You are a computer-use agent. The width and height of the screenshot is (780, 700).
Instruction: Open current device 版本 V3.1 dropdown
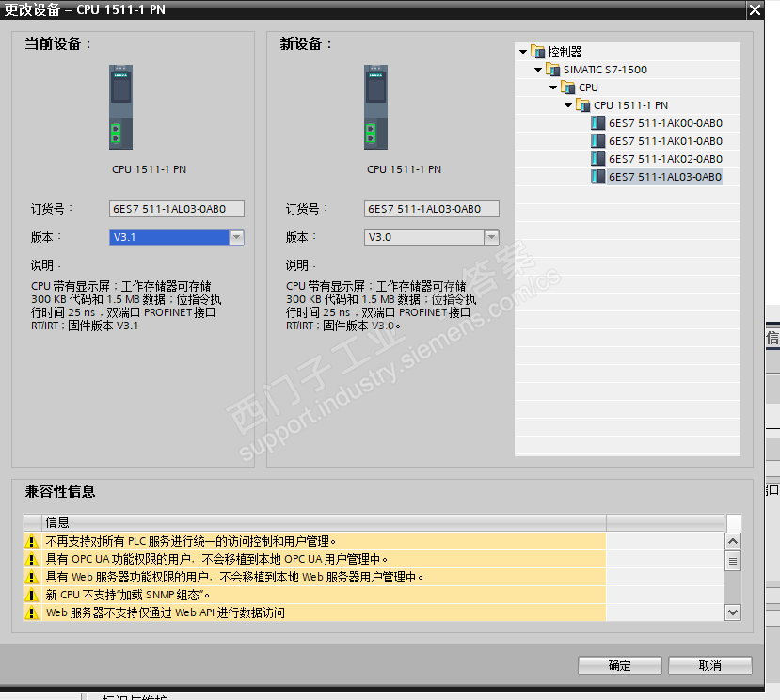click(x=237, y=237)
